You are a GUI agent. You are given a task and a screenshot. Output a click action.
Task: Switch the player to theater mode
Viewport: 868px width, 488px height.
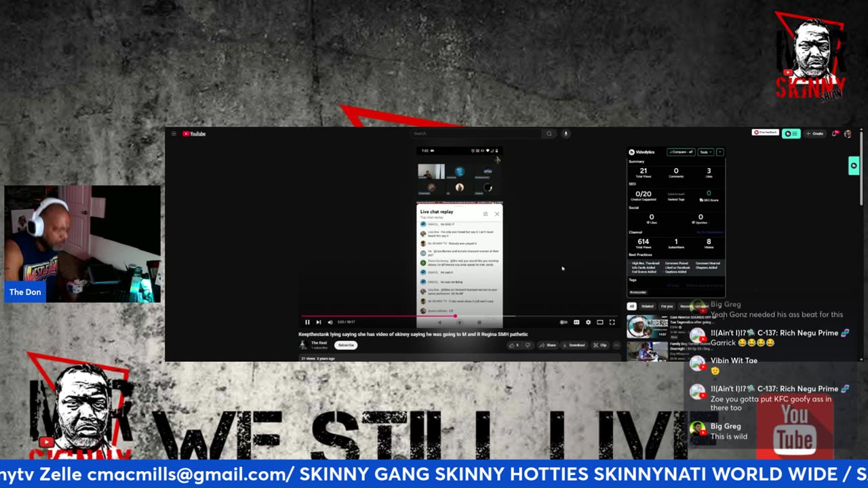point(600,322)
